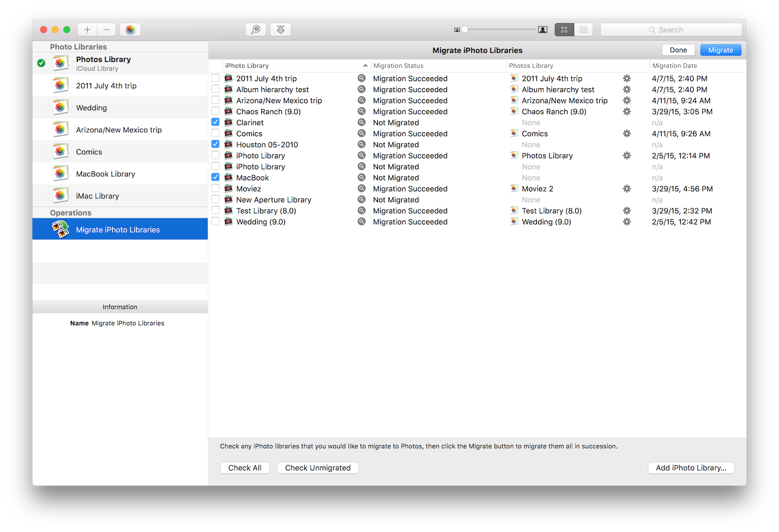
Task: Click the magnifier icon in the Moviez row
Action: (362, 189)
